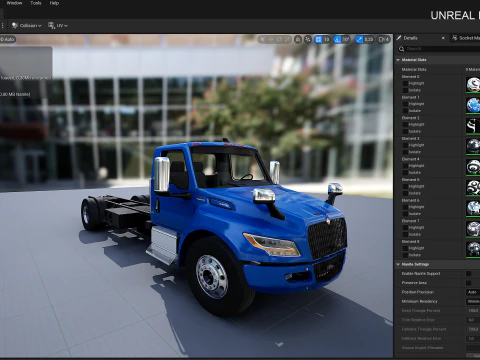
Task: Click Keep Triangle Percent value field
Action: pos(473,311)
